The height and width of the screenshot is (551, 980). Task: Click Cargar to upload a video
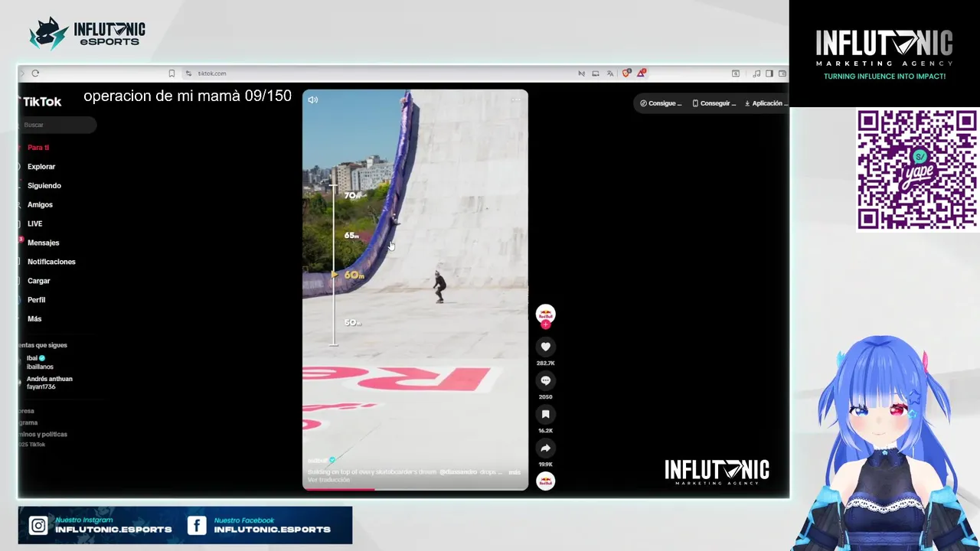(x=38, y=281)
